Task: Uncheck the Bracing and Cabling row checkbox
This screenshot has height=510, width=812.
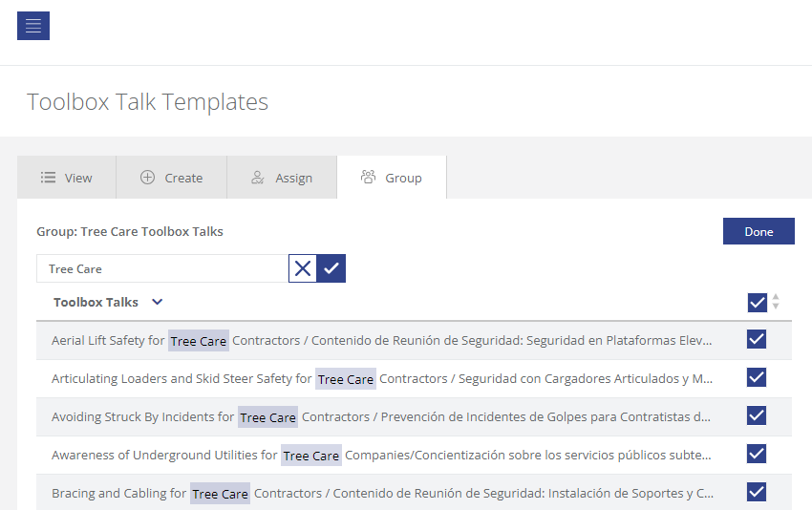Action: pyautogui.click(x=757, y=493)
